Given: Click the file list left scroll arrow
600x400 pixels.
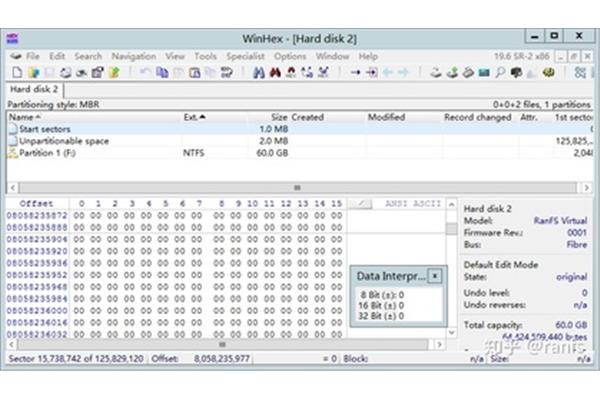Looking at the screenshot, I should 13,188.
